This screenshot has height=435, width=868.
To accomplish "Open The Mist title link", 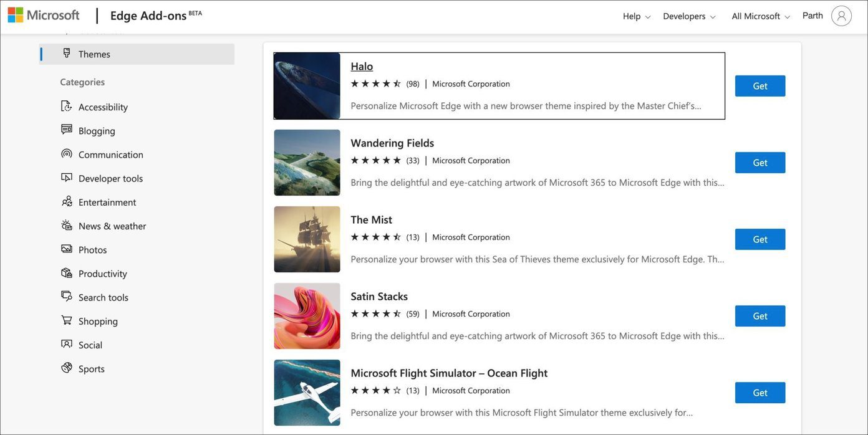I will tap(372, 219).
